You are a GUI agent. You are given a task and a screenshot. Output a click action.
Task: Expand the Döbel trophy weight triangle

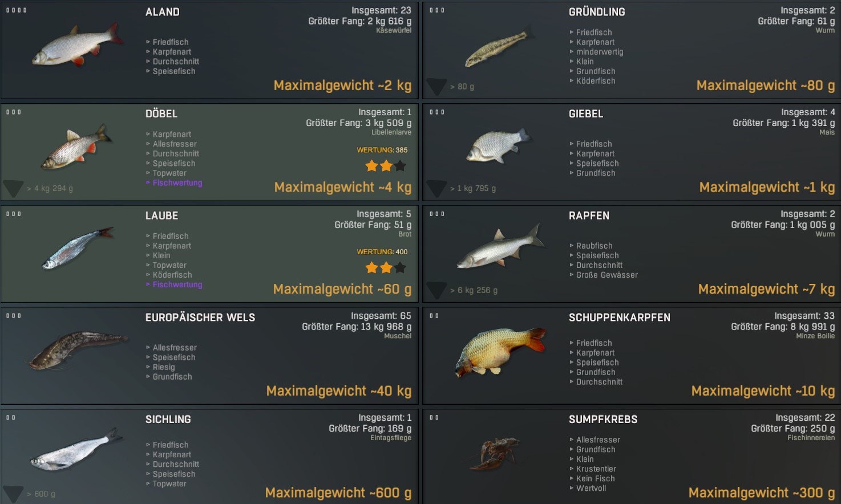click(x=13, y=189)
